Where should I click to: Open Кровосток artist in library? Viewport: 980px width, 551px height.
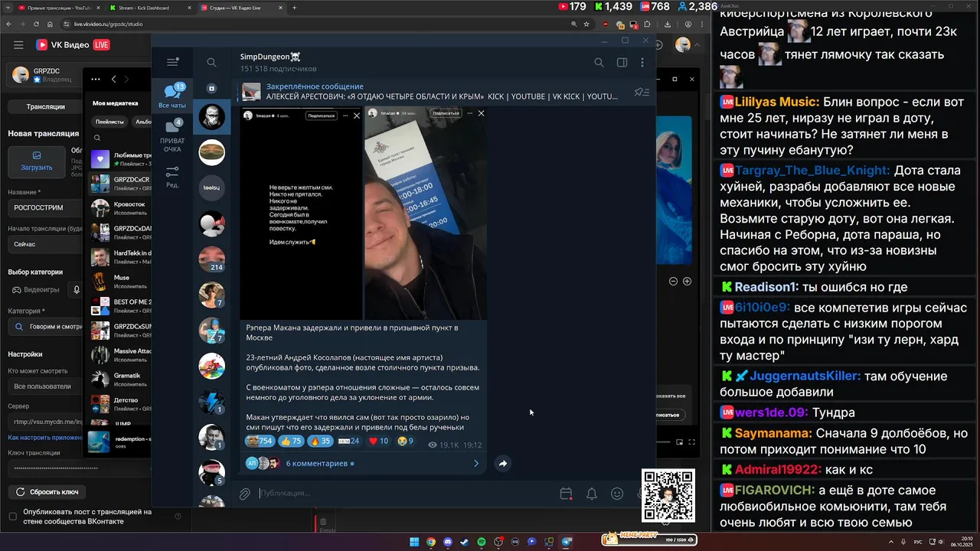point(120,208)
